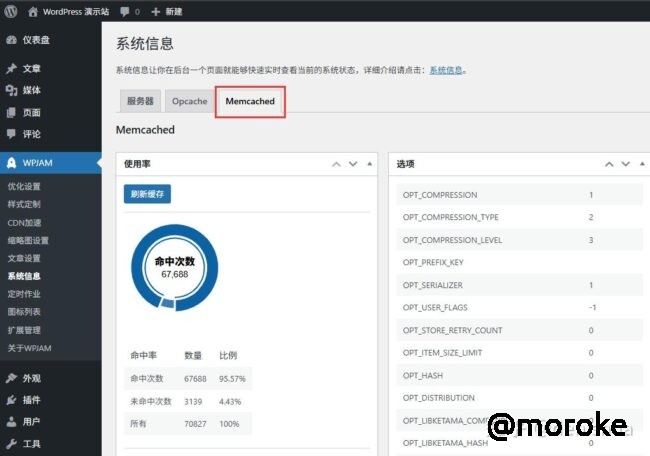Click the OPT_STORE_RETRY_COUNT option row
The width and height of the screenshot is (650, 456).
(520, 330)
